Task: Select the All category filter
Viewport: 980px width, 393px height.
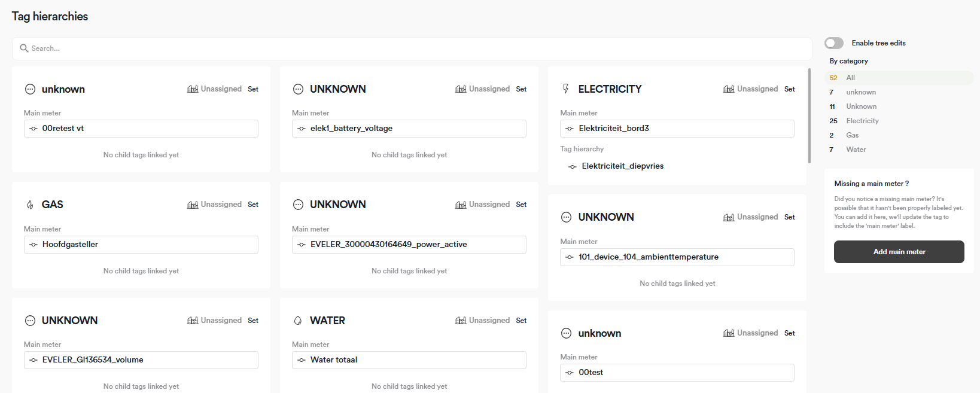Action: pyautogui.click(x=850, y=78)
